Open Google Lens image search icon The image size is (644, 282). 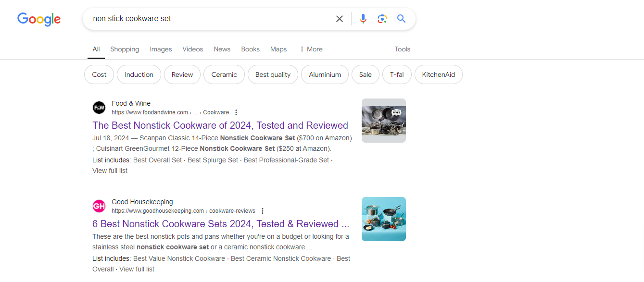pos(382,19)
